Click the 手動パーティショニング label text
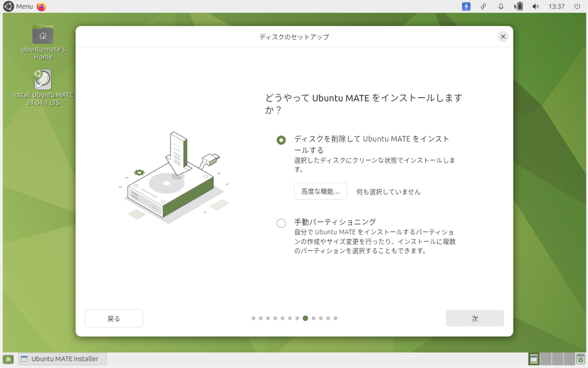588x368 pixels. pyautogui.click(x=335, y=222)
